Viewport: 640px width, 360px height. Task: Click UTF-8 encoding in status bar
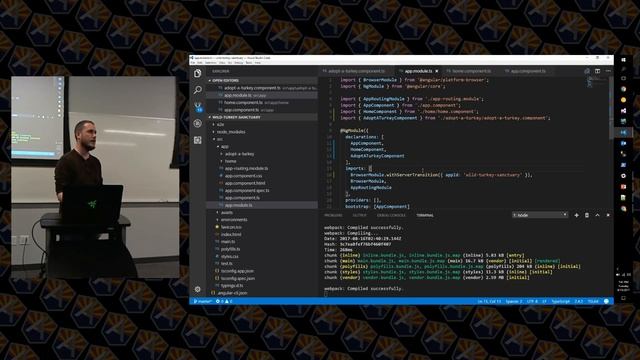tap(532, 301)
